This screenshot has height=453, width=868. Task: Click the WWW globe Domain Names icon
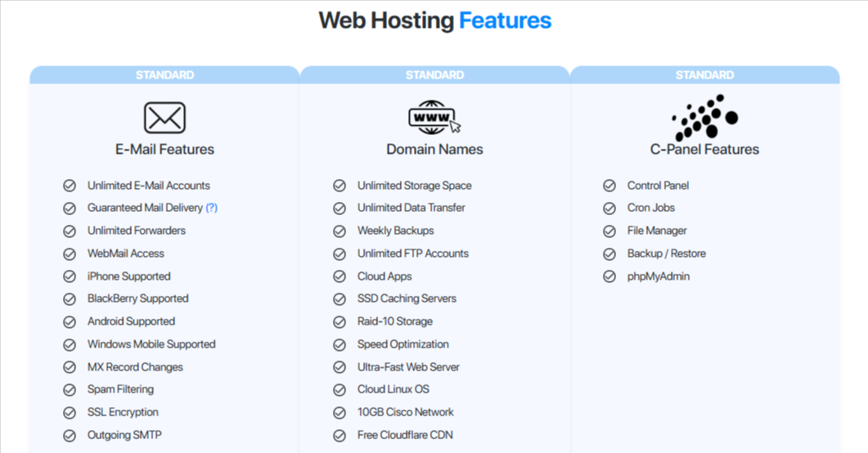coord(434,117)
